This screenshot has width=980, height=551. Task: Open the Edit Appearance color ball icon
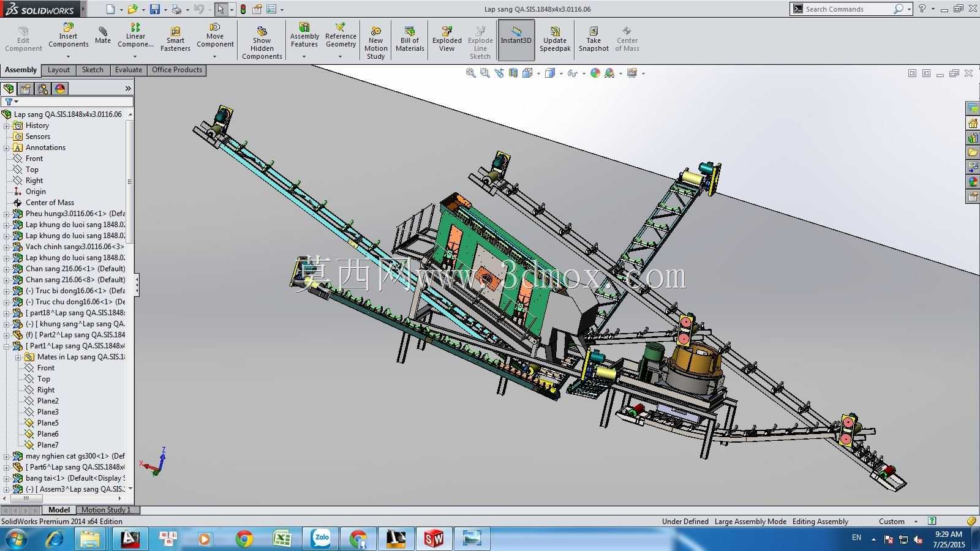coord(595,73)
